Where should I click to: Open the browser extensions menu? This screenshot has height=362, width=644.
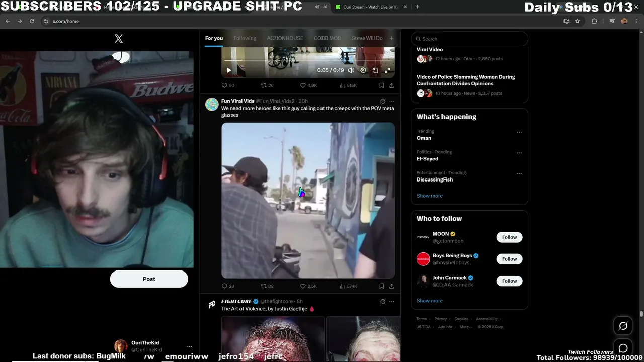(x=594, y=21)
